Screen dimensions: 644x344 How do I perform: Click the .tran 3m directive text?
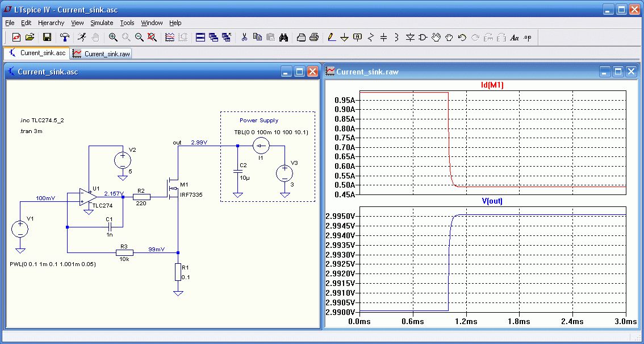31,131
